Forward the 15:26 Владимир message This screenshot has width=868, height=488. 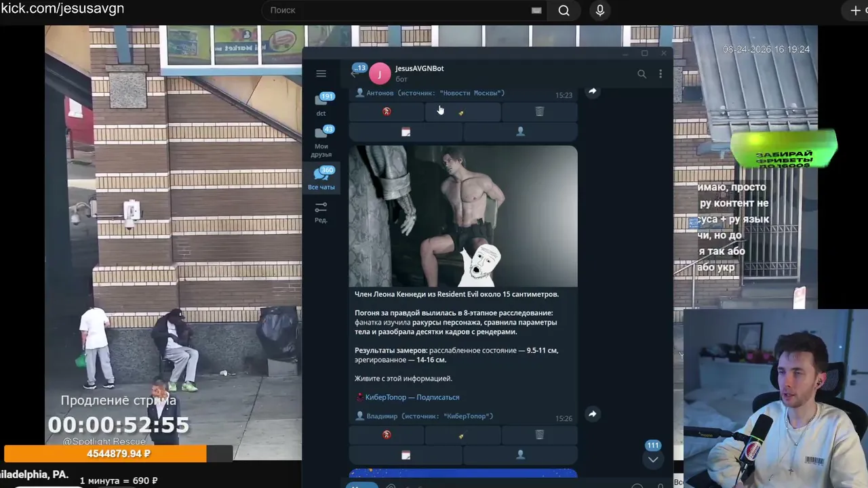(x=592, y=414)
